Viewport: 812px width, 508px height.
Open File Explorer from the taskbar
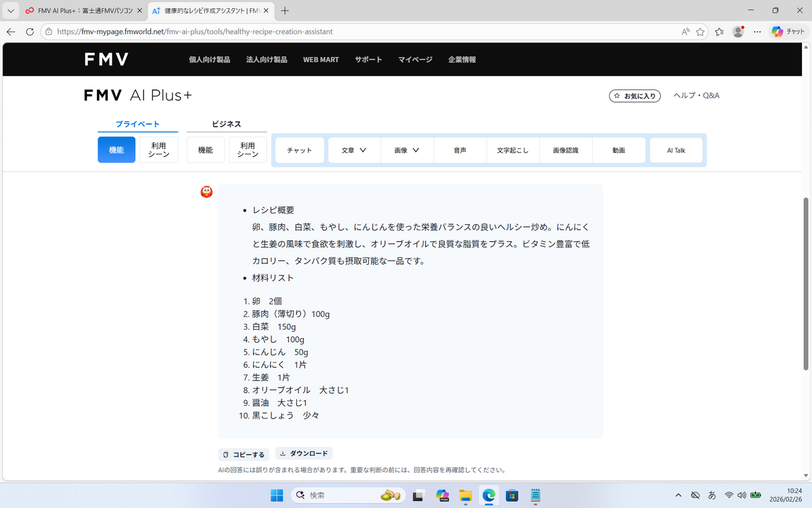(465, 495)
